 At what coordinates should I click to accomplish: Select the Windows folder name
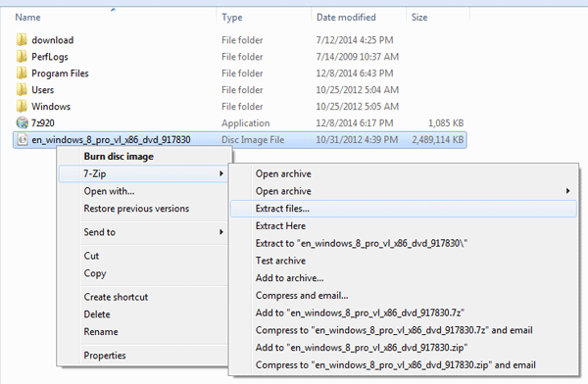click(x=51, y=107)
